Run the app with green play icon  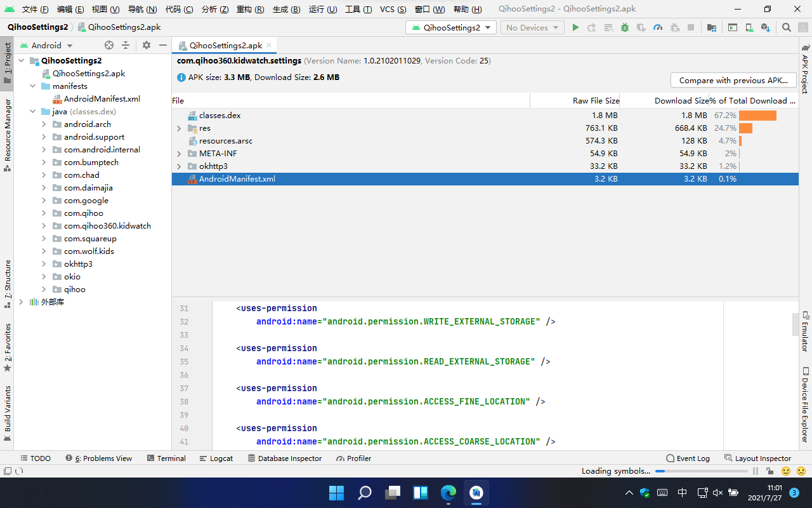[575, 27]
